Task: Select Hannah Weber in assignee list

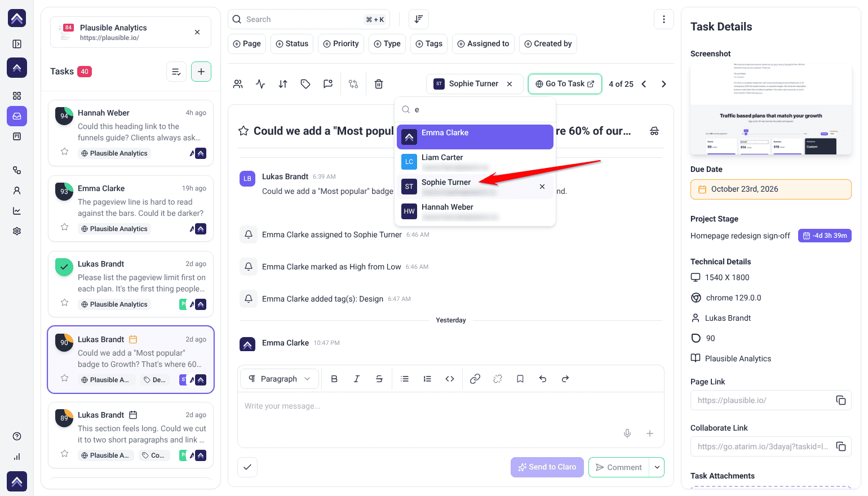Action: pyautogui.click(x=475, y=211)
